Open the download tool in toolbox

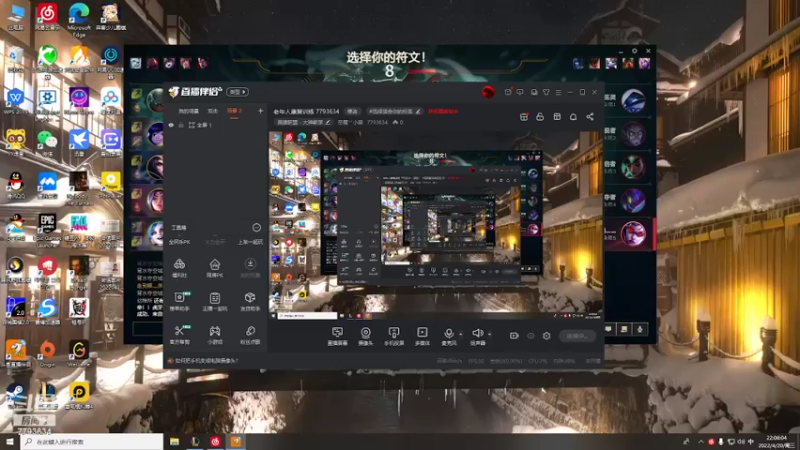coord(250,267)
